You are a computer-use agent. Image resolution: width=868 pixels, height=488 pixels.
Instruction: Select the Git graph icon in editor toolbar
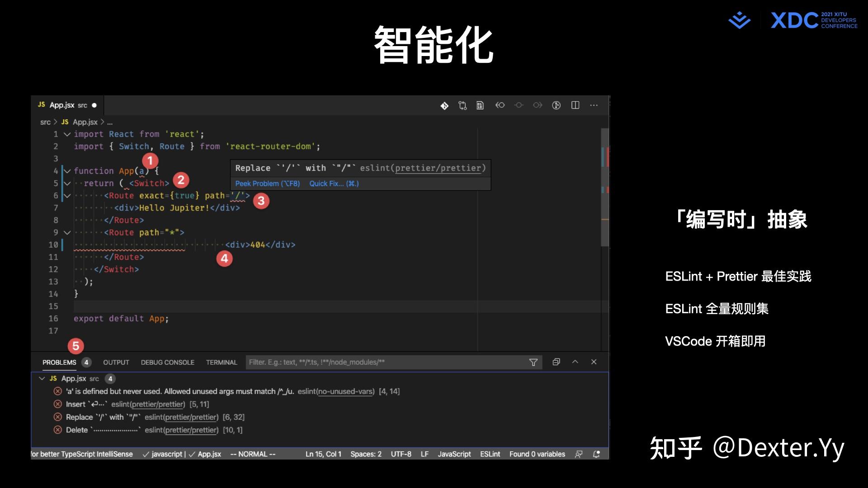pos(462,105)
